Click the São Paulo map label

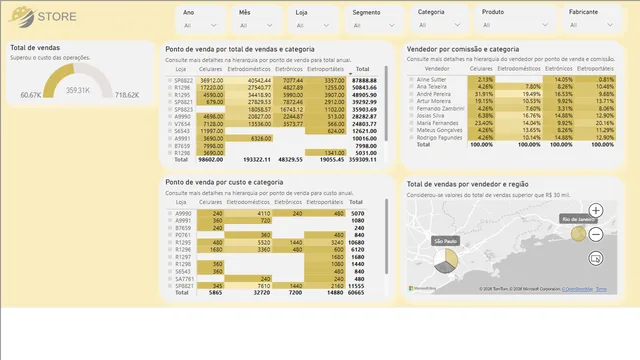tap(445, 241)
